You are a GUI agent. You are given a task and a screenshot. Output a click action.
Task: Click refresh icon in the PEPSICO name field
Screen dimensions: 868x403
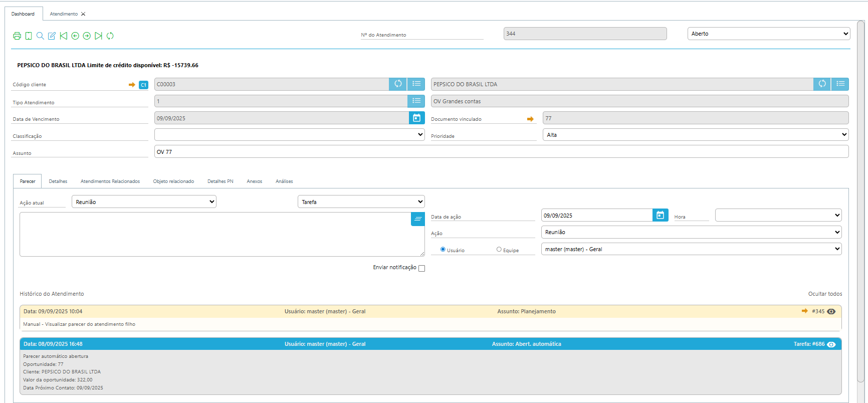(822, 84)
